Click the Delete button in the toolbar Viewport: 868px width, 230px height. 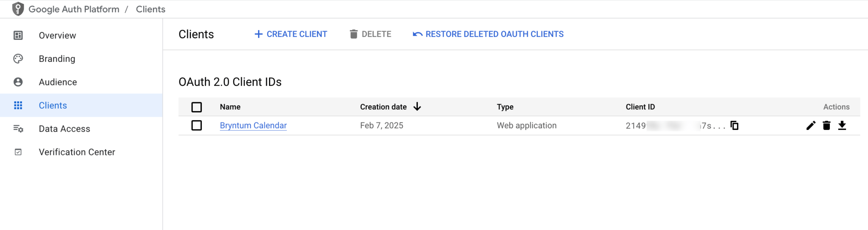370,34
